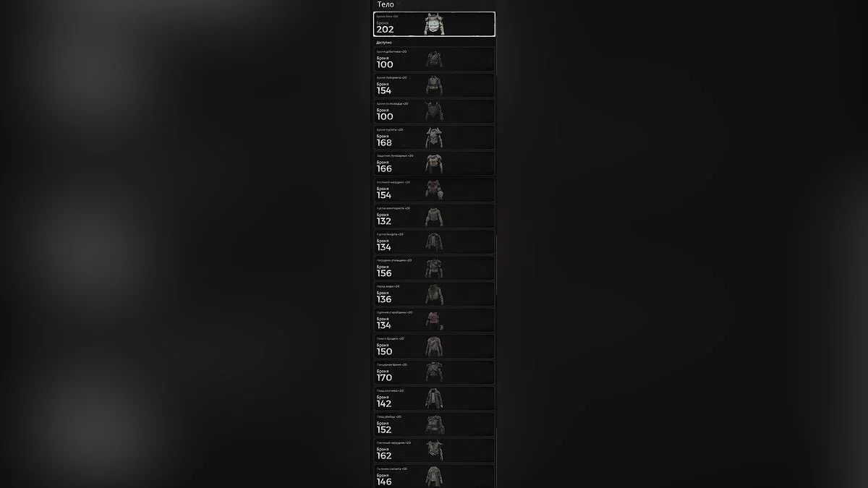
Task: Select the first available armor with 100 defense
Action: click(x=434, y=59)
